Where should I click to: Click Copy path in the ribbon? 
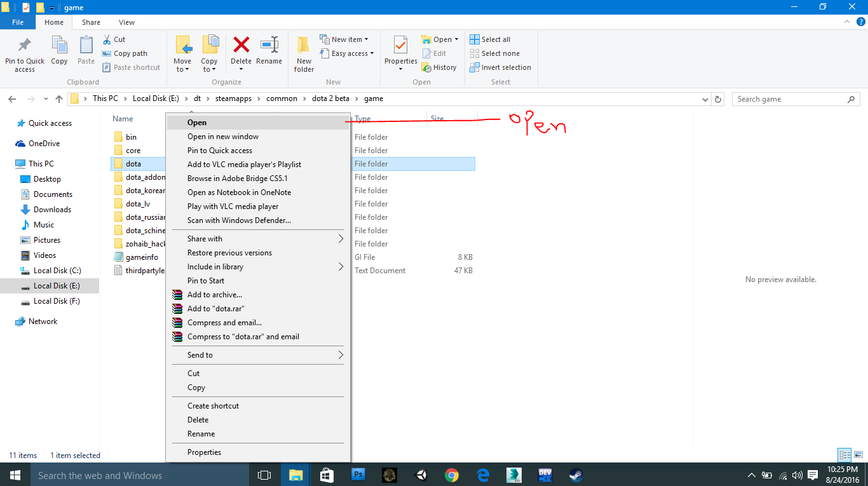pyautogui.click(x=125, y=53)
